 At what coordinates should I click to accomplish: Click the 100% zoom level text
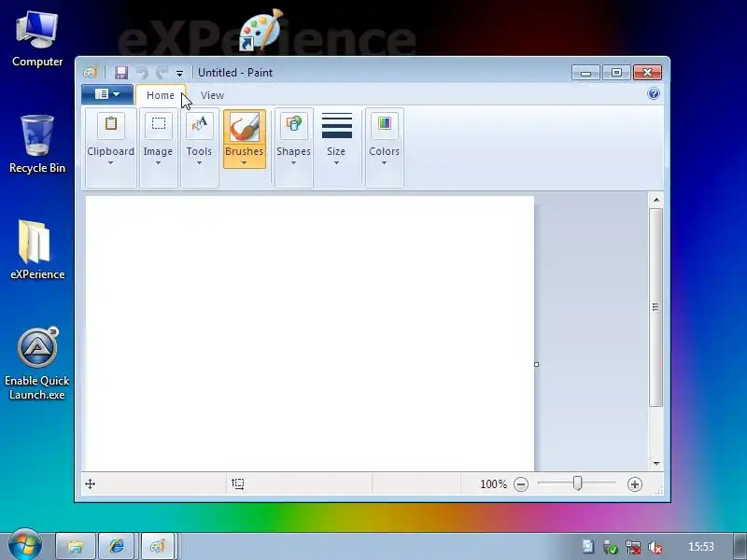point(493,484)
